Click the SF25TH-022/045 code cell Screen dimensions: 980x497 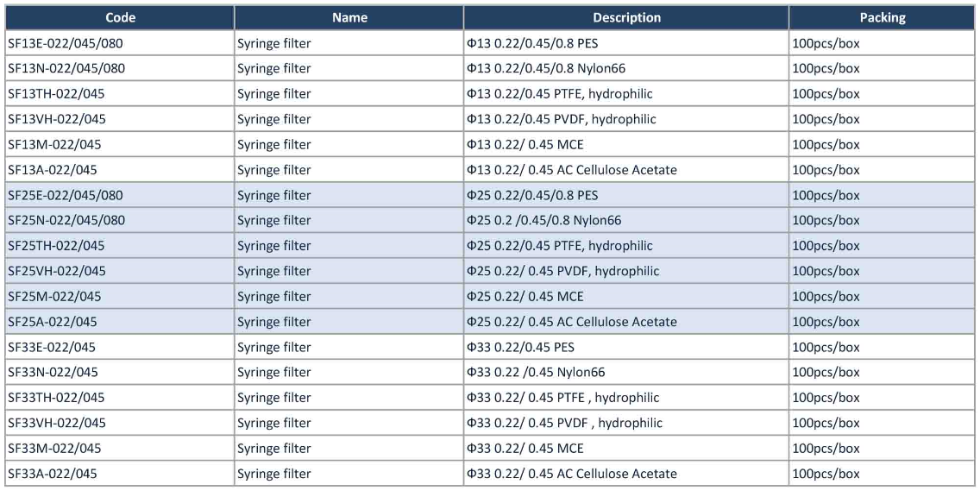pyautogui.click(x=120, y=246)
